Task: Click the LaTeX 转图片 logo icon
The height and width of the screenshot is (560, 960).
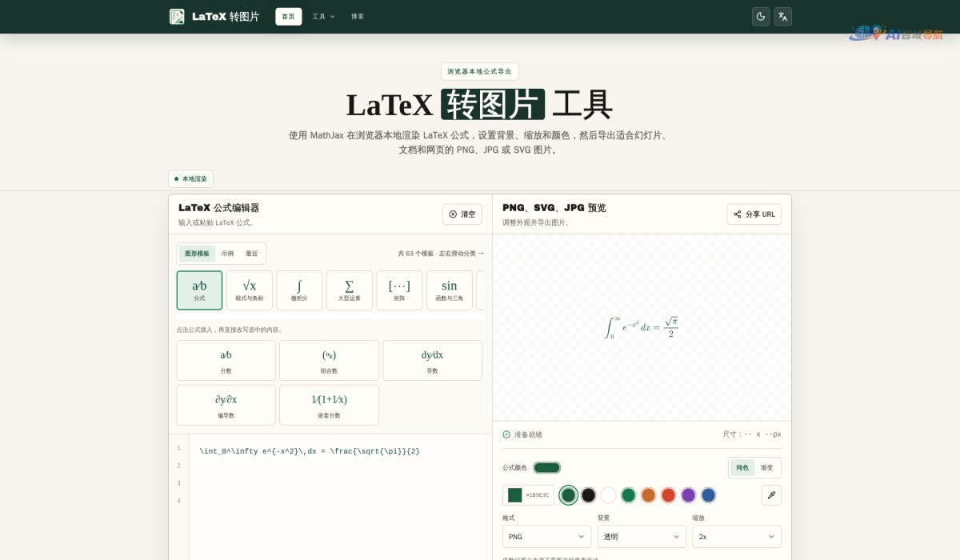Action: coord(177,16)
